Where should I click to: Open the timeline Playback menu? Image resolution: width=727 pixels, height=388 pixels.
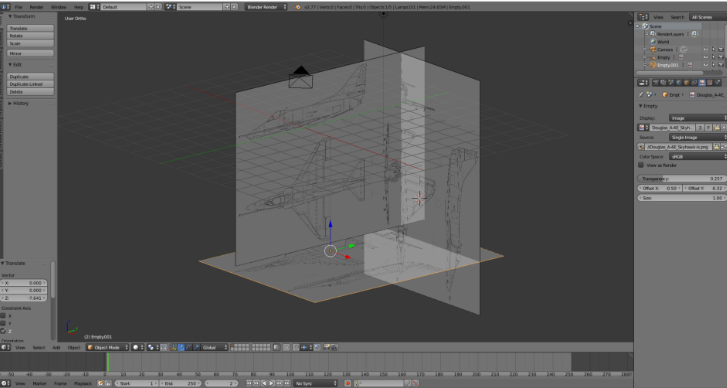pos(83,383)
